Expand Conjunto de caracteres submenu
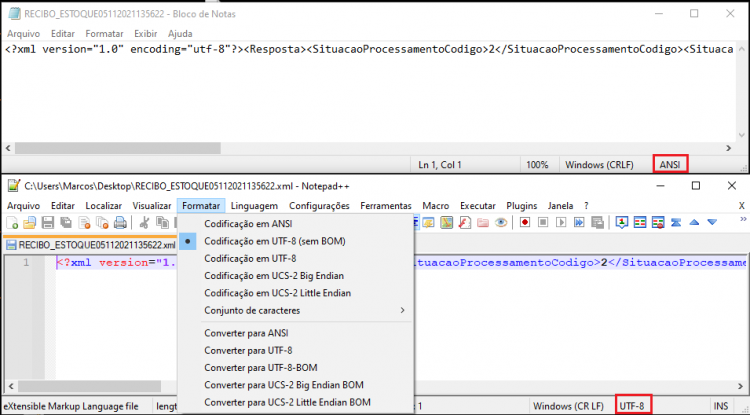 click(x=294, y=310)
